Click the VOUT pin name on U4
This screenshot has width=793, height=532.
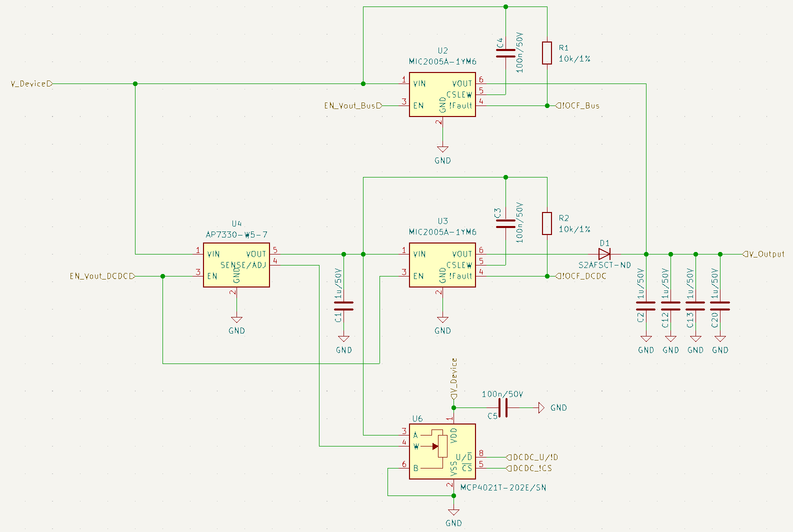256,254
